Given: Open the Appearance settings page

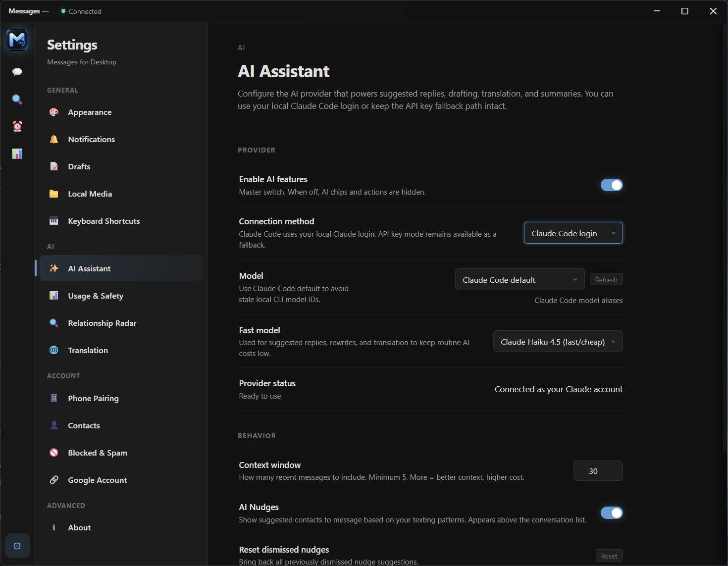Looking at the screenshot, I should [x=121, y=112].
